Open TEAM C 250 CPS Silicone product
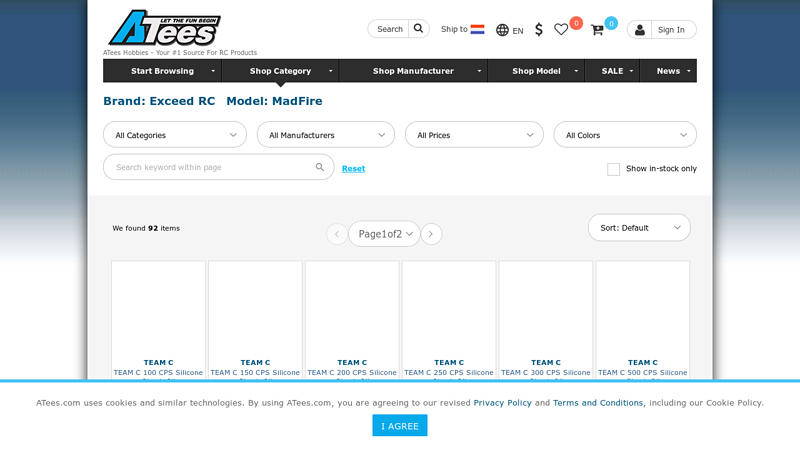This screenshot has height=450, width=800. tap(449, 373)
